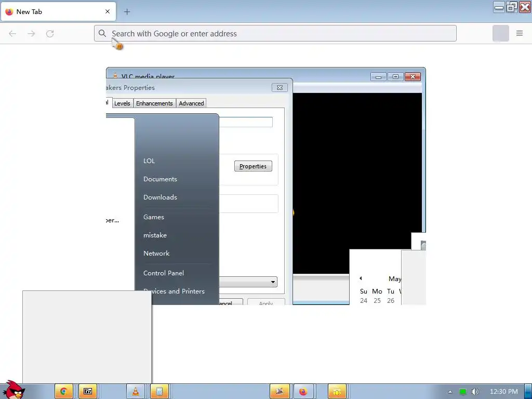
Task: Select date 26 in the calendar
Action: pyautogui.click(x=391, y=301)
